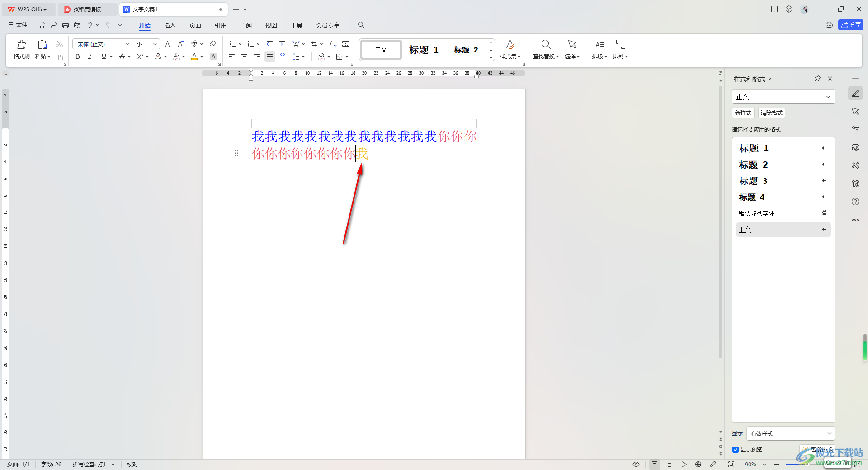Open the 排版 dropdown
The width and height of the screenshot is (868, 470).
[x=599, y=56]
